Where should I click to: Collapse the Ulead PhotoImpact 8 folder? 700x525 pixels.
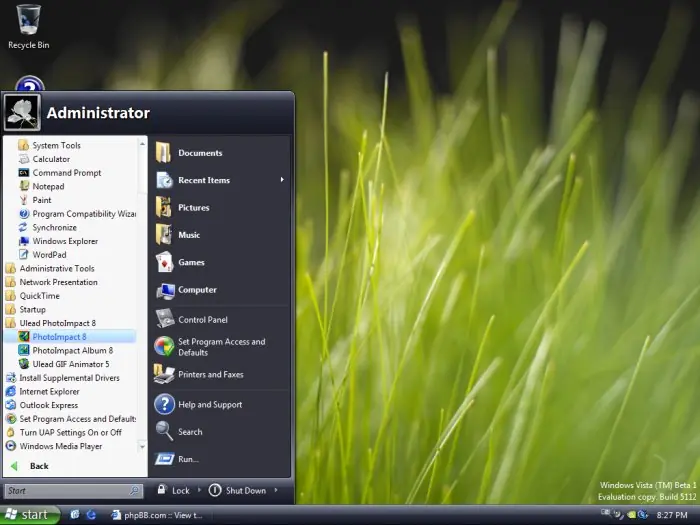(x=57, y=323)
